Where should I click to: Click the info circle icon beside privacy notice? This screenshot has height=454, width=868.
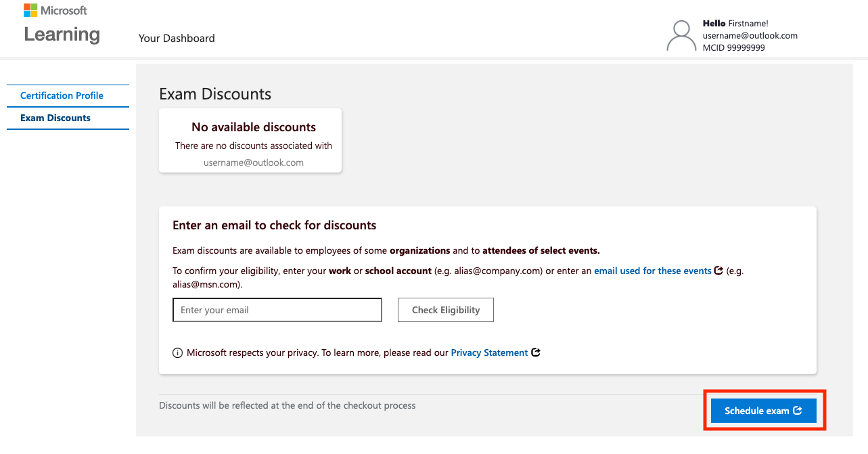pos(177,353)
